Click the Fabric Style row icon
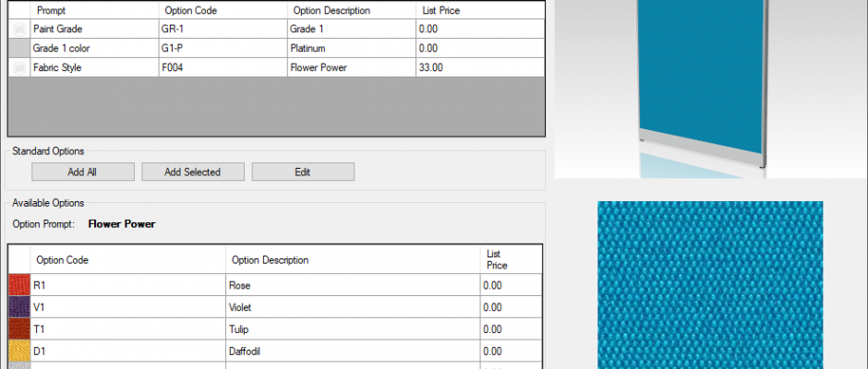868x369 pixels. 19,67
